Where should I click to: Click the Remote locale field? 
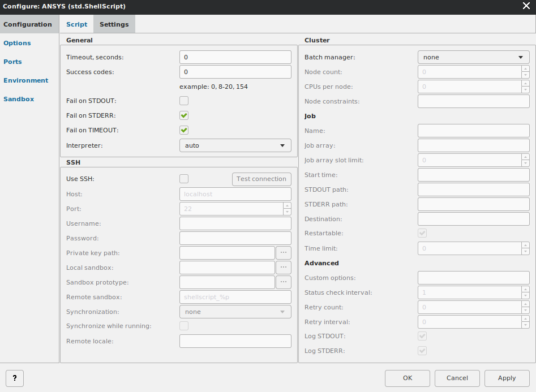click(x=235, y=341)
